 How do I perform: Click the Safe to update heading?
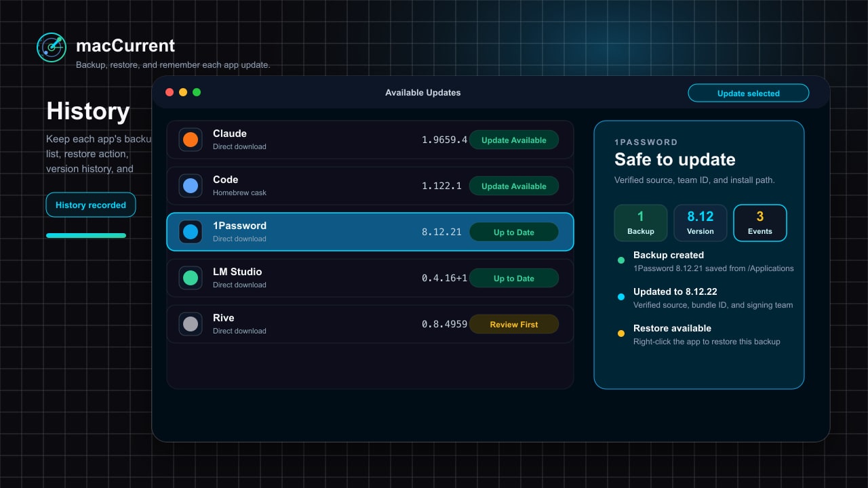pyautogui.click(x=675, y=159)
